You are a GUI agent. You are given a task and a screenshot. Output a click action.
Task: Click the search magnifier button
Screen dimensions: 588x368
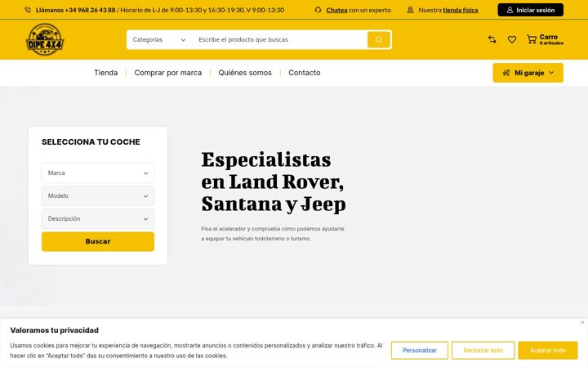[x=379, y=40]
